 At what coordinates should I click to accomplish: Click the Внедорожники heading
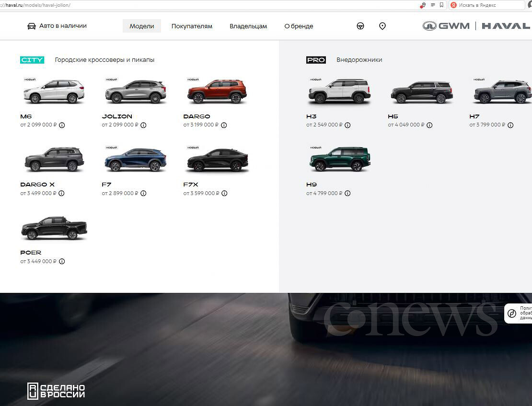(359, 60)
